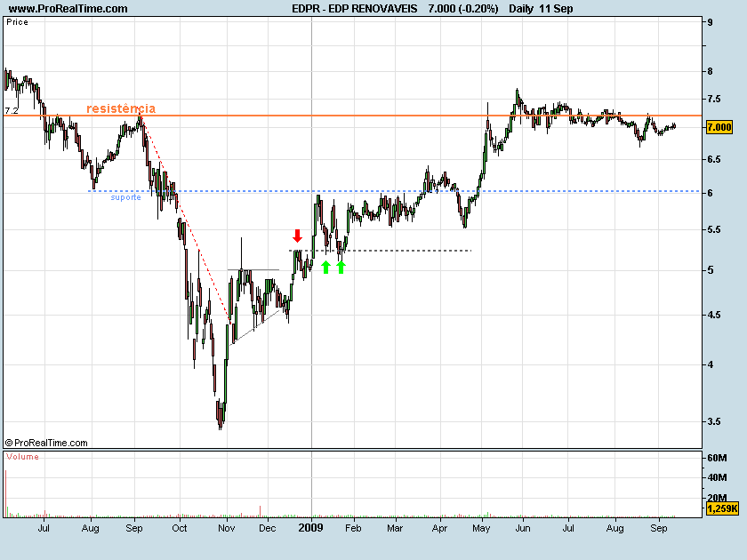Select the black dashed horizontal line

coord(380,250)
